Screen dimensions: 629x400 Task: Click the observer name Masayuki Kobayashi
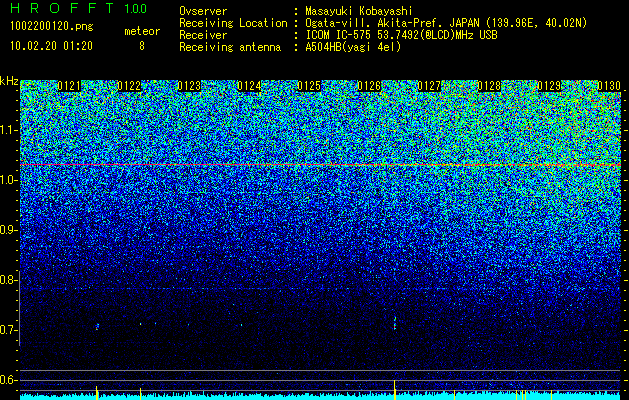click(359, 11)
